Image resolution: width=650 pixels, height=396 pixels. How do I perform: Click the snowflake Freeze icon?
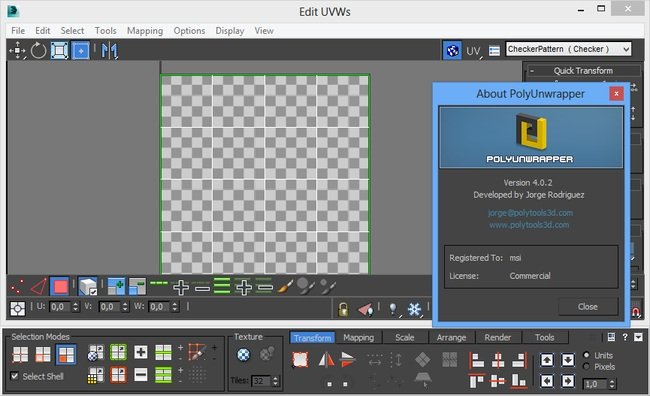[414, 309]
